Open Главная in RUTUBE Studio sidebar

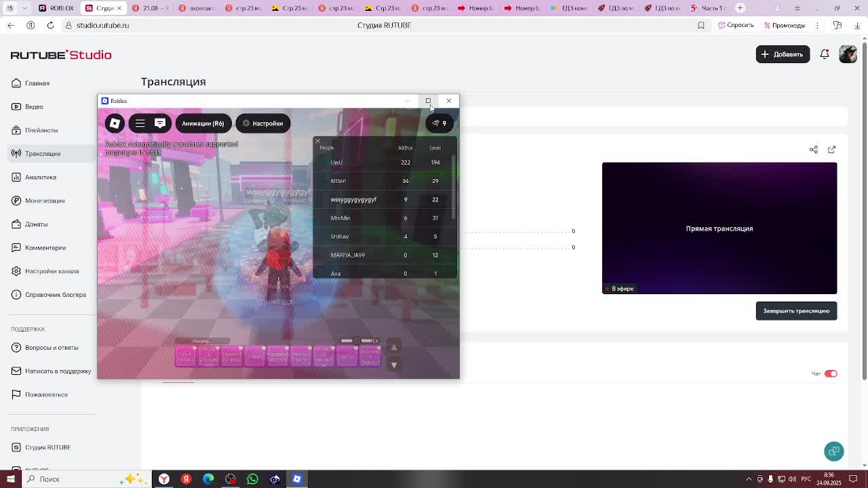[37, 83]
